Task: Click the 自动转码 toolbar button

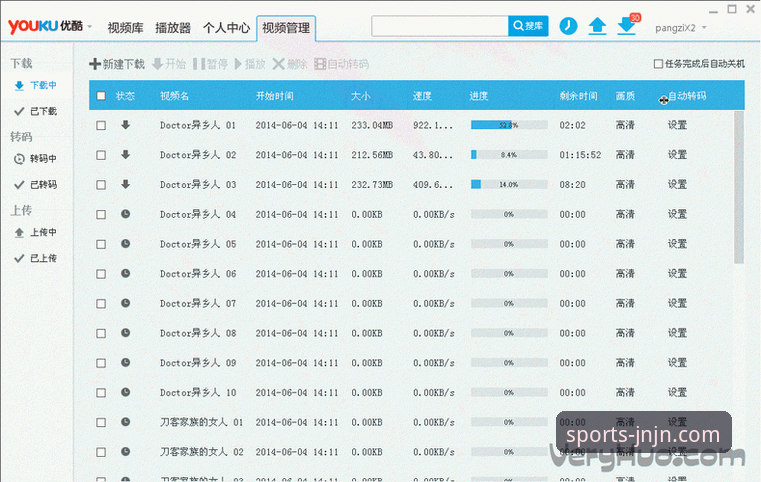Action: coord(342,64)
